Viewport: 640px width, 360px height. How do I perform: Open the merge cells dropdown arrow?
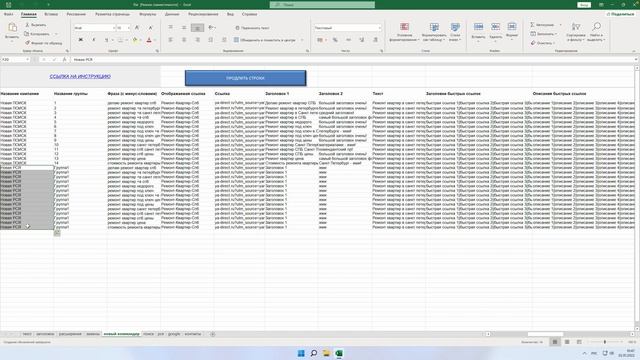point(302,40)
